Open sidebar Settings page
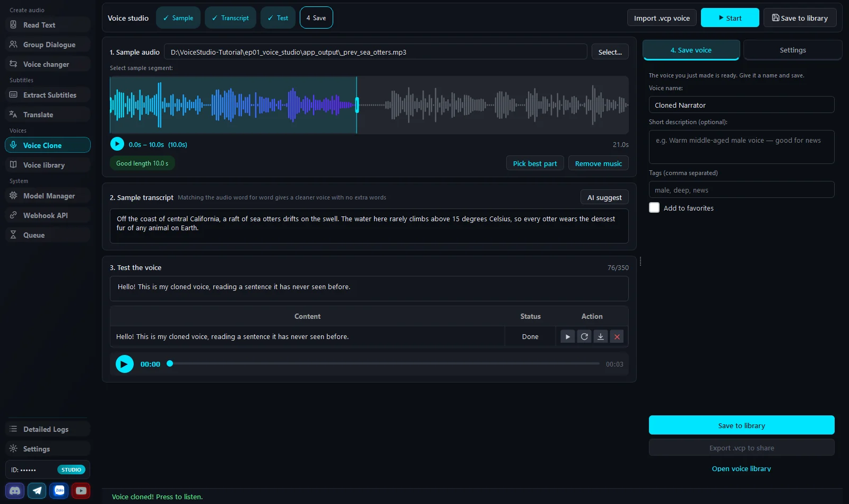Viewport: 849px width, 504px height. pos(48,449)
